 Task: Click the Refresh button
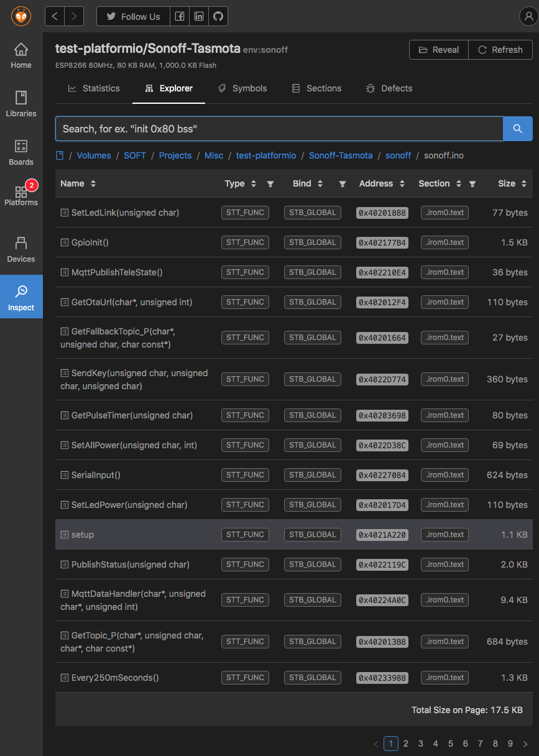click(x=500, y=50)
